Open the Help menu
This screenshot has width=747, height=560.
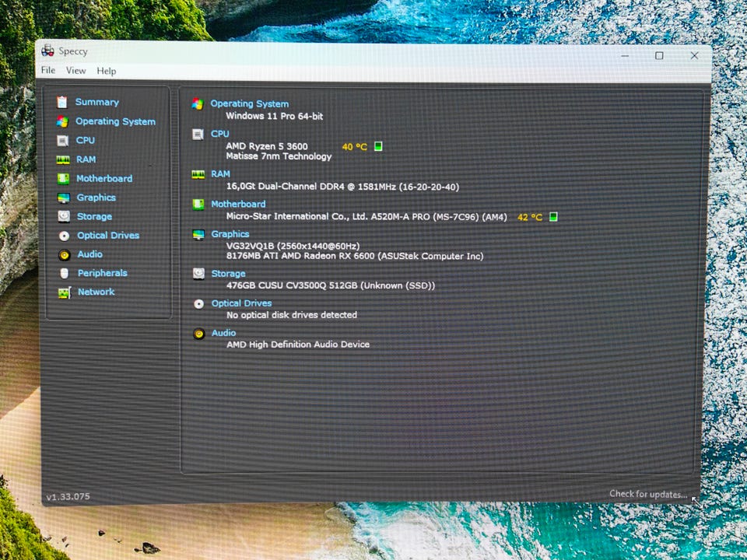106,71
